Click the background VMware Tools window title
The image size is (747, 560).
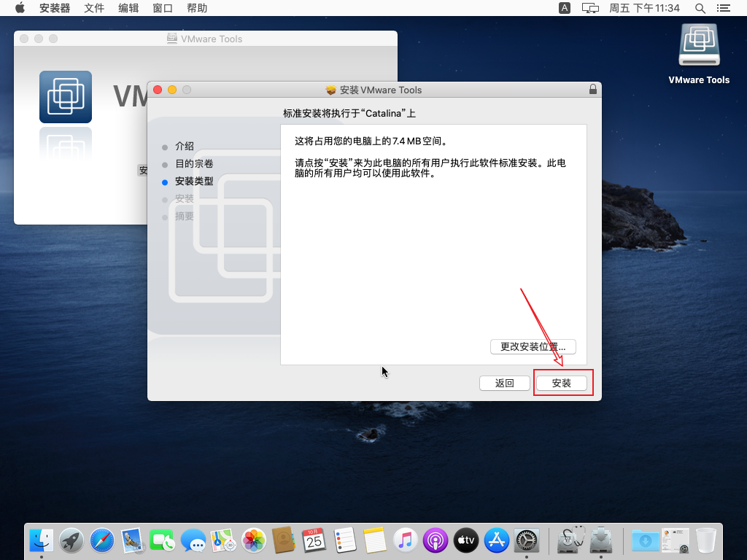click(x=212, y=39)
